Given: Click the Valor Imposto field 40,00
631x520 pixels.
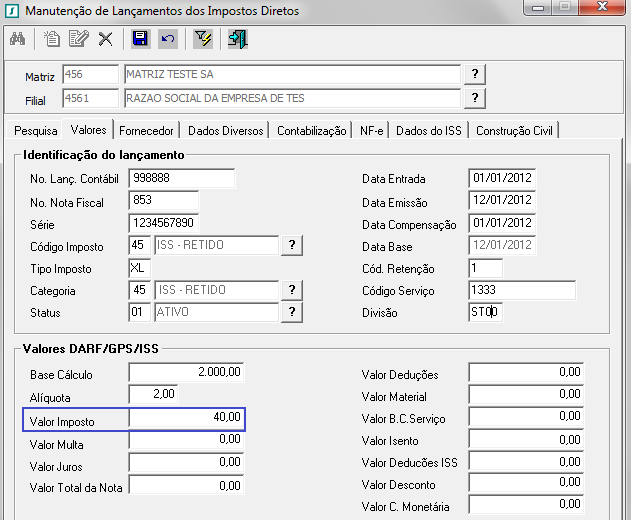Looking at the screenshot, I should [186, 417].
